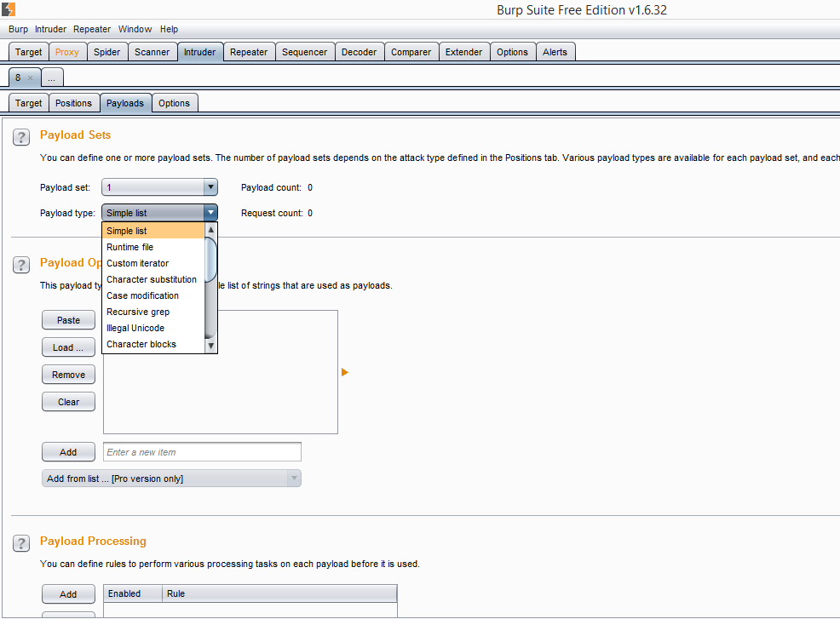Switch to the Repeater tab
The height and width of the screenshot is (619, 840).
pos(249,52)
